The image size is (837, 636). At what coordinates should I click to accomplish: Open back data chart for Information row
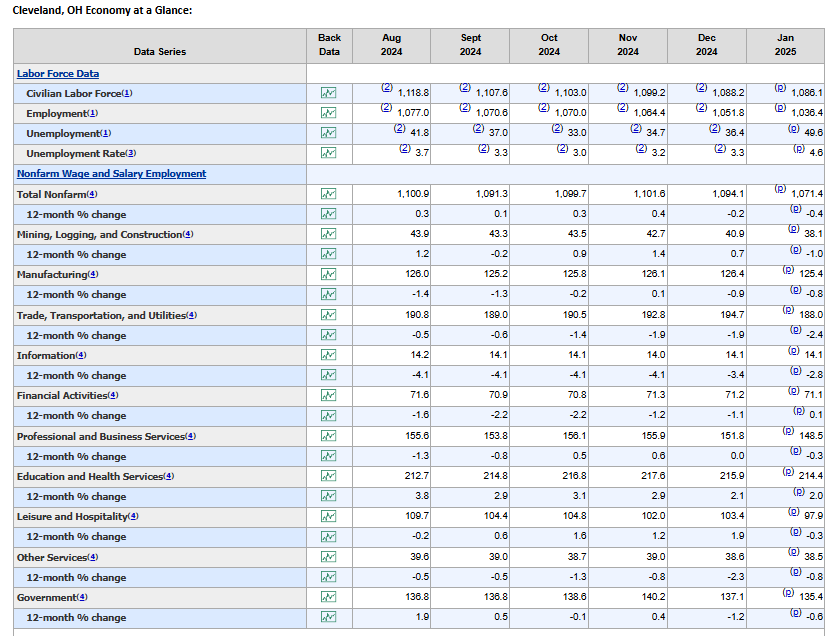[x=328, y=355]
